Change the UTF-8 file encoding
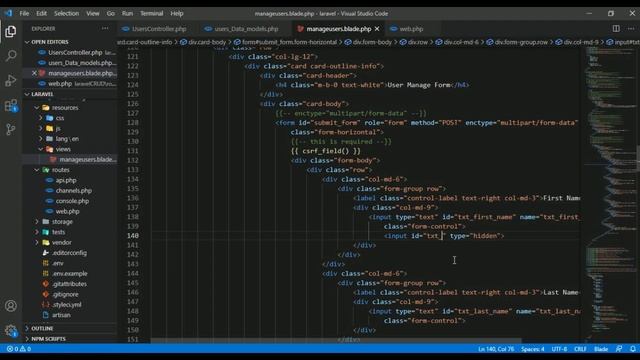 559,349
